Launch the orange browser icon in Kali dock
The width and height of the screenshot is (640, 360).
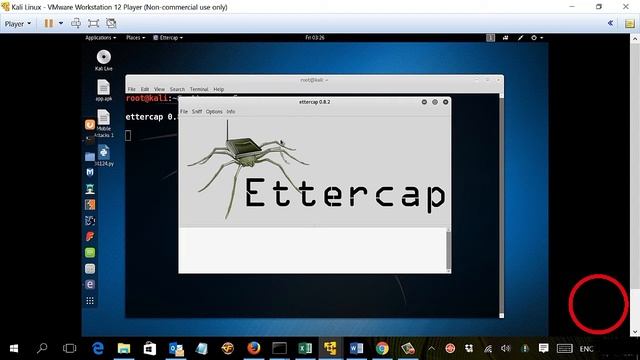click(x=90, y=124)
